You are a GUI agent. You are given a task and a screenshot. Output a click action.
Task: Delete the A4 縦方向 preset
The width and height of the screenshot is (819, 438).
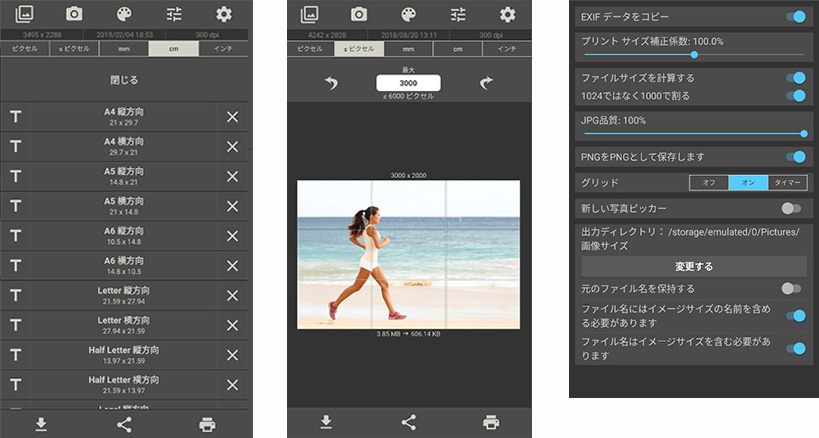click(x=232, y=116)
